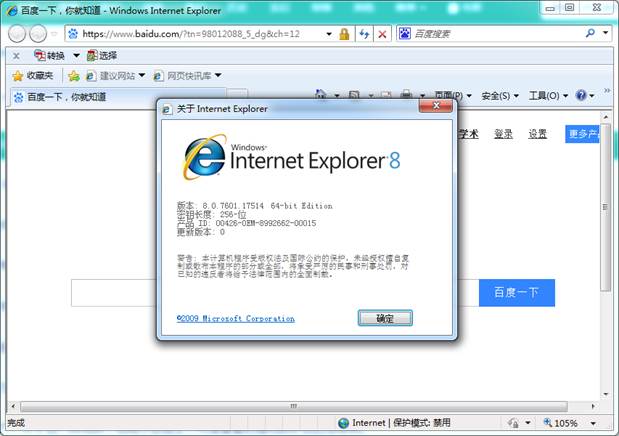Click the 百度一下 search button

point(516,292)
